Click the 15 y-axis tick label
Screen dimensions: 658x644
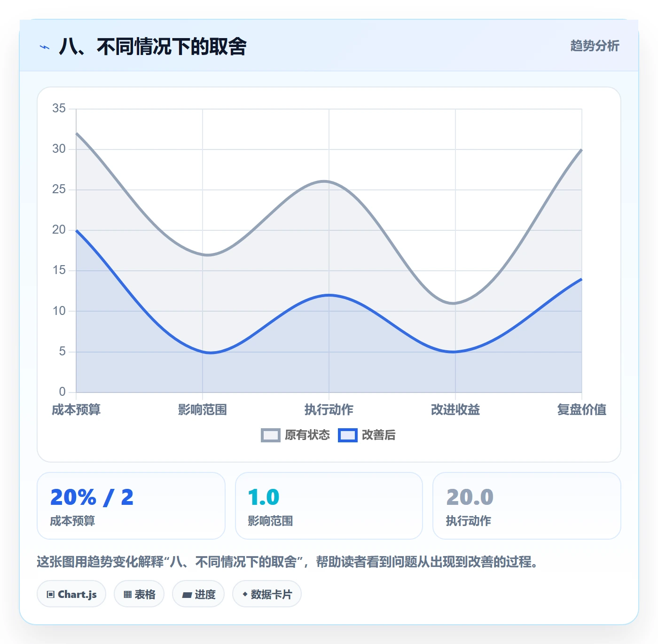[59, 270]
